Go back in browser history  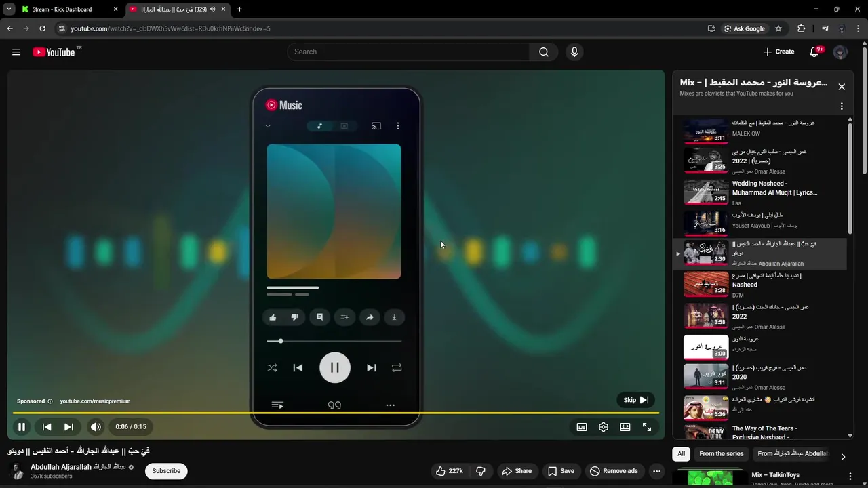(x=9, y=28)
